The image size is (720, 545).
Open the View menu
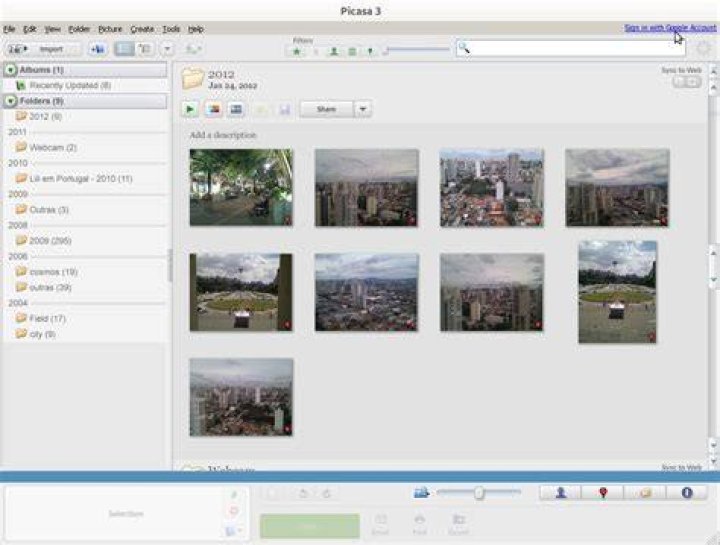point(52,29)
